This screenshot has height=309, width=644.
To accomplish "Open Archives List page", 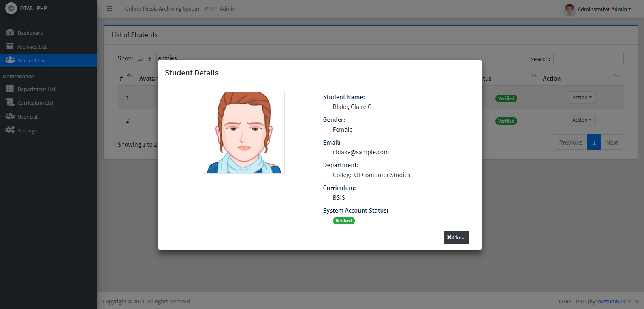I will click(x=49, y=47).
